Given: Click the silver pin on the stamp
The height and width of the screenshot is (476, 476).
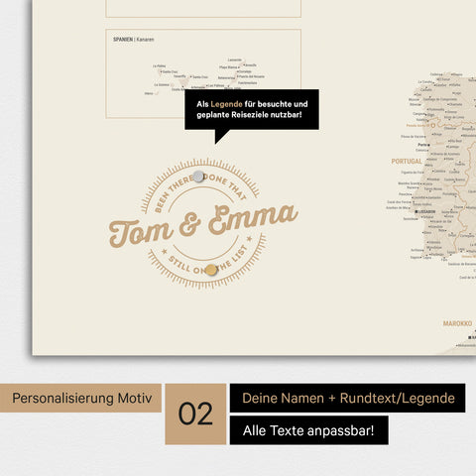Looking at the screenshot, I should [x=198, y=177].
